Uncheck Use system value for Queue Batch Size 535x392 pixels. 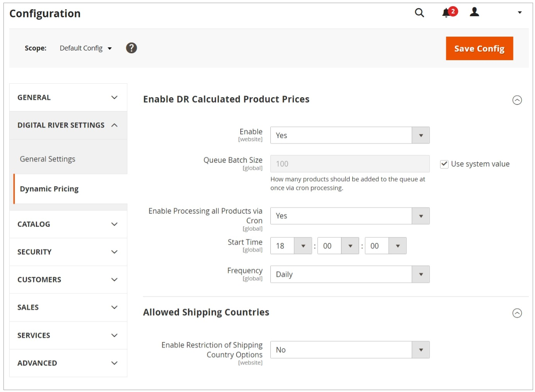[444, 164]
